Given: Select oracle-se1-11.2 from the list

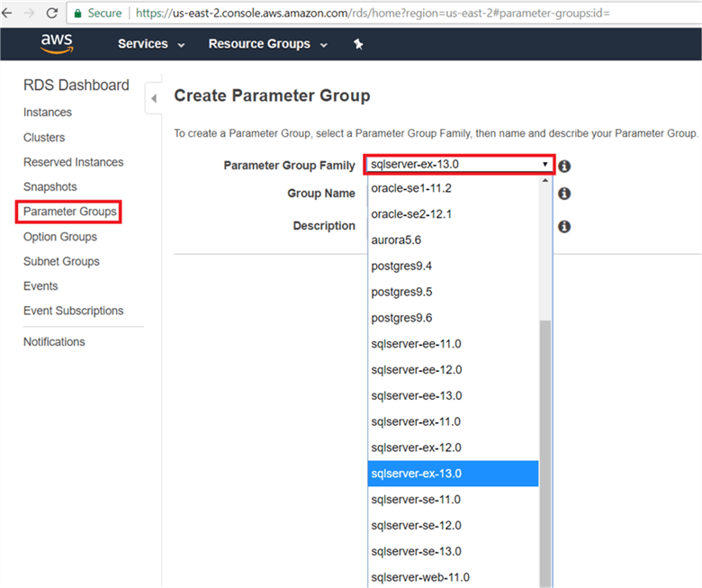Looking at the screenshot, I should [x=453, y=188].
